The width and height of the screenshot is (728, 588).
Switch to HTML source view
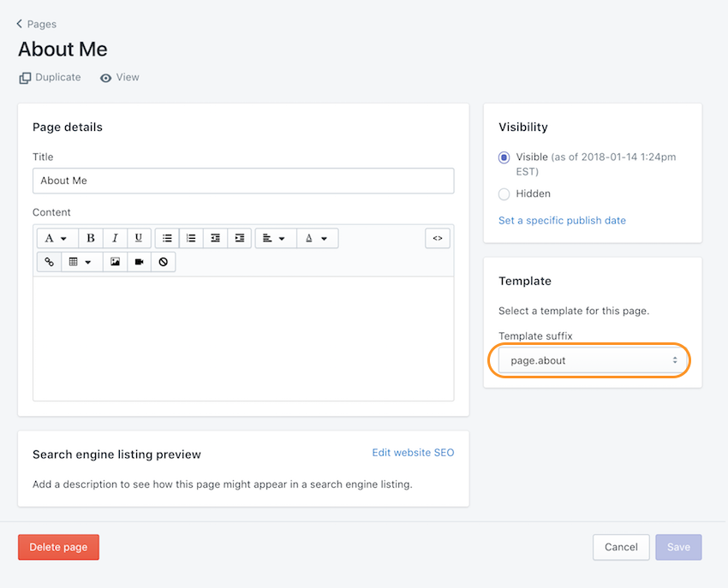click(437, 238)
